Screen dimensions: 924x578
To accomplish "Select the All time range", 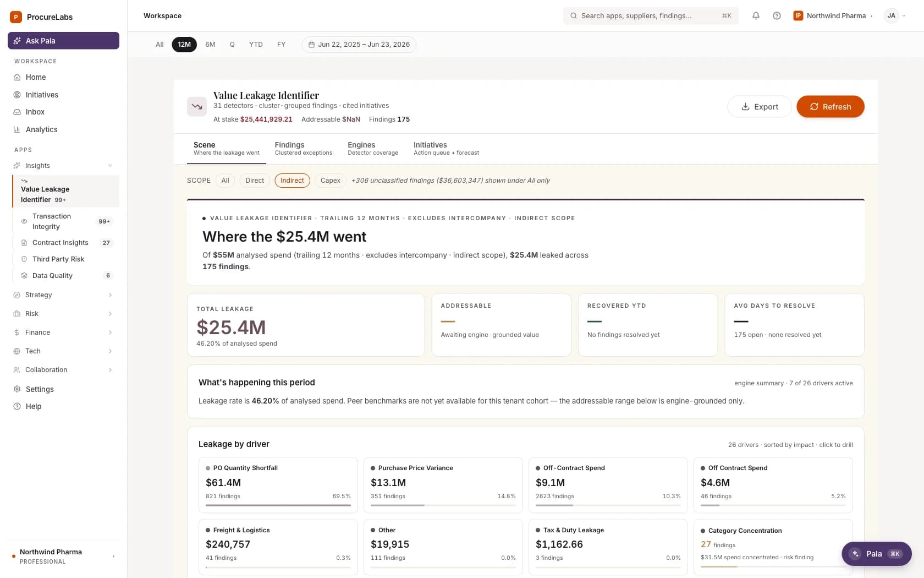I will point(159,45).
